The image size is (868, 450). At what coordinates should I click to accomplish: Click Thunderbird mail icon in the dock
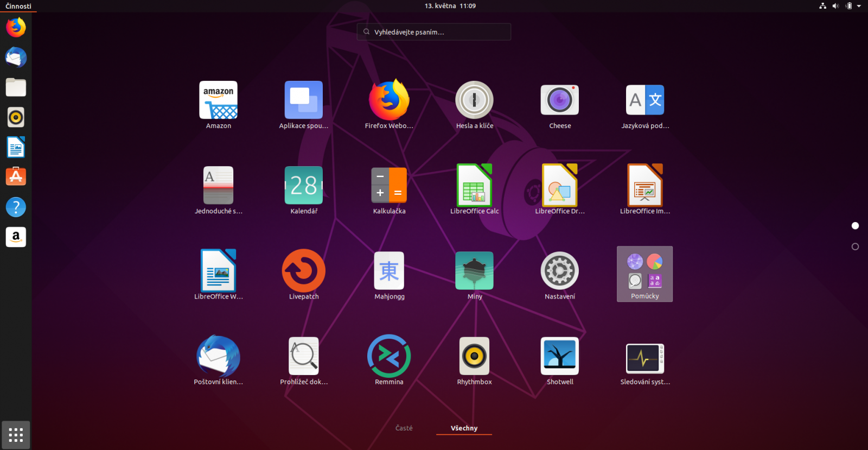tap(16, 57)
